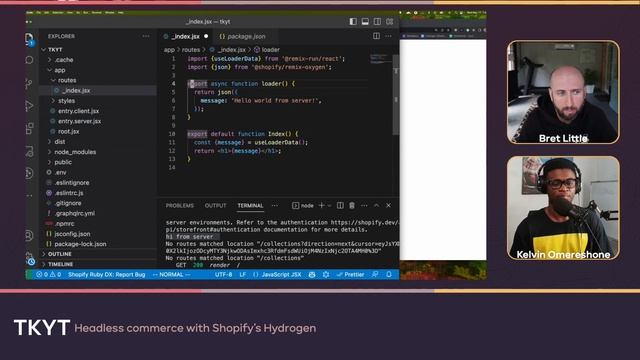This screenshot has width=640, height=360.
Task: Open editor More Actions ellipsis
Action: pyautogui.click(x=388, y=36)
